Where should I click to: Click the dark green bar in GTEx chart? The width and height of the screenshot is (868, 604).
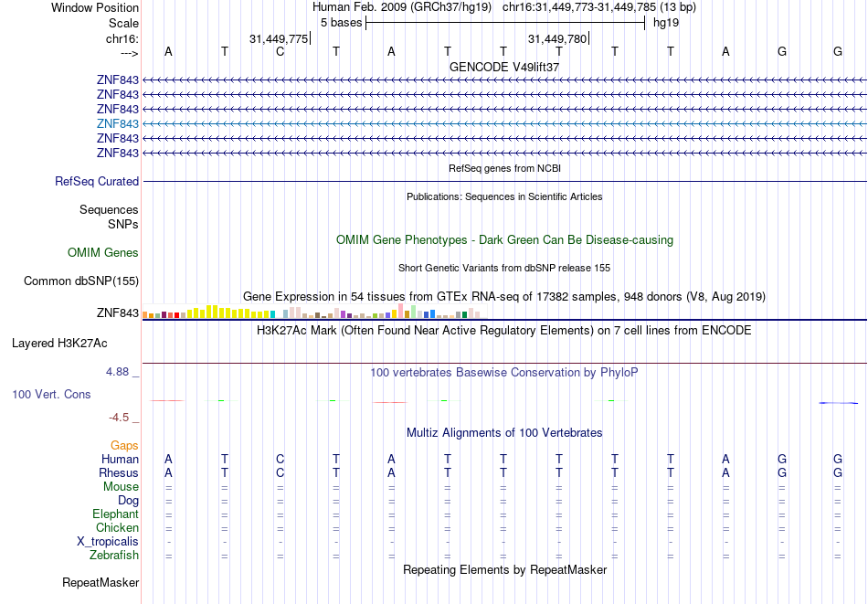464,314
